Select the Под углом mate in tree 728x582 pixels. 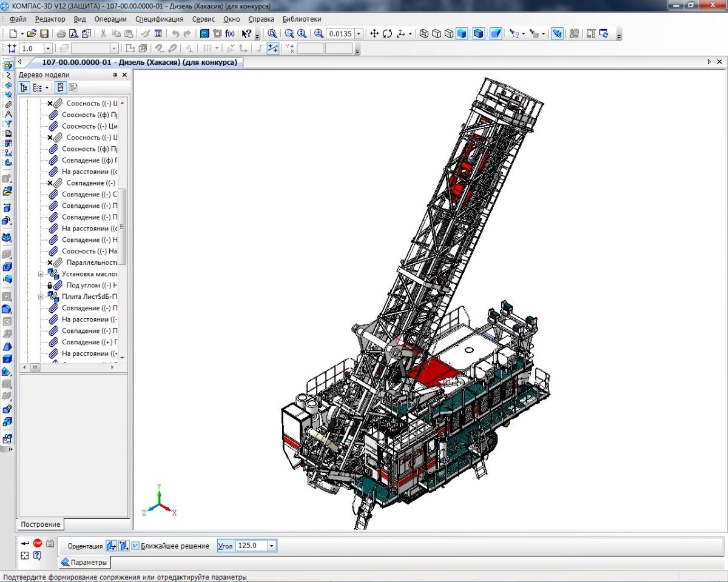coord(91,286)
